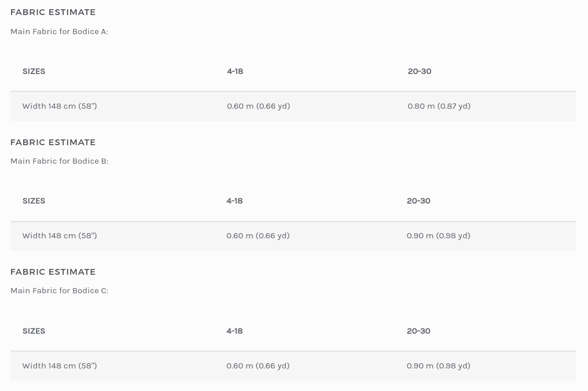588x391 pixels.
Task: Select the 20-30 column header for Bodice C
Action: (x=418, y=331)
